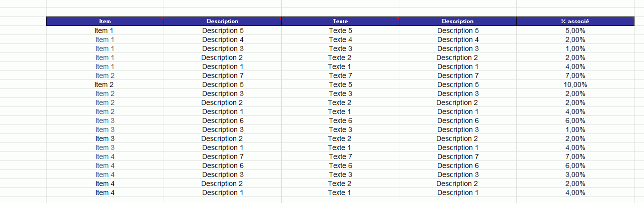Select the Item 2 cell in the 10,00% row

click(105, 84)
